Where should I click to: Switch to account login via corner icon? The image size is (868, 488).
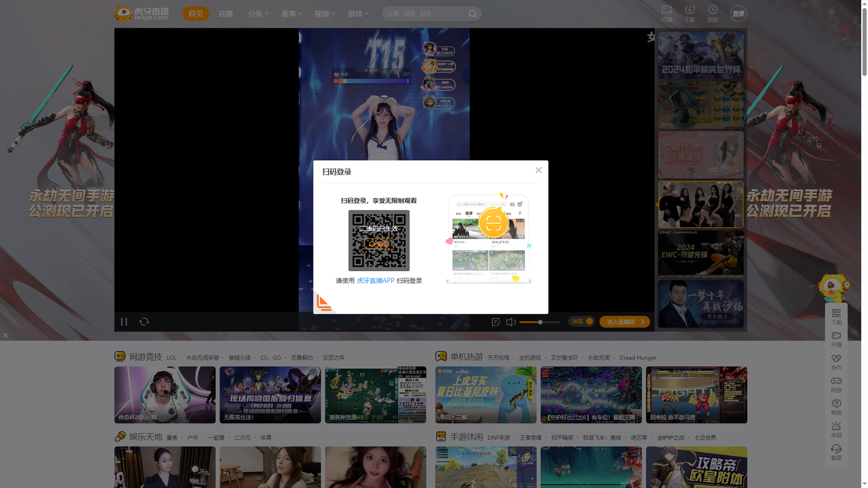324,303
